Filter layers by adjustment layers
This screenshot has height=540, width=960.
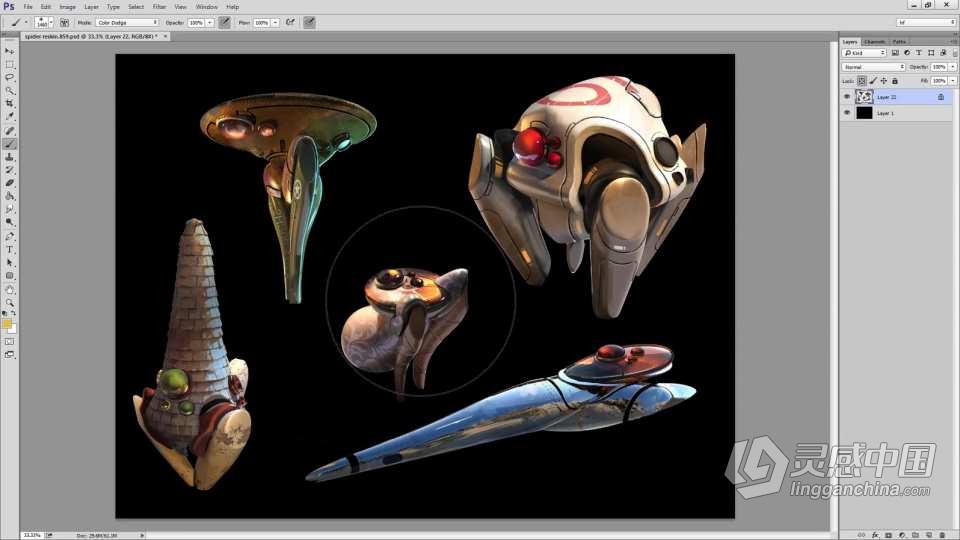tap(907, 53)
